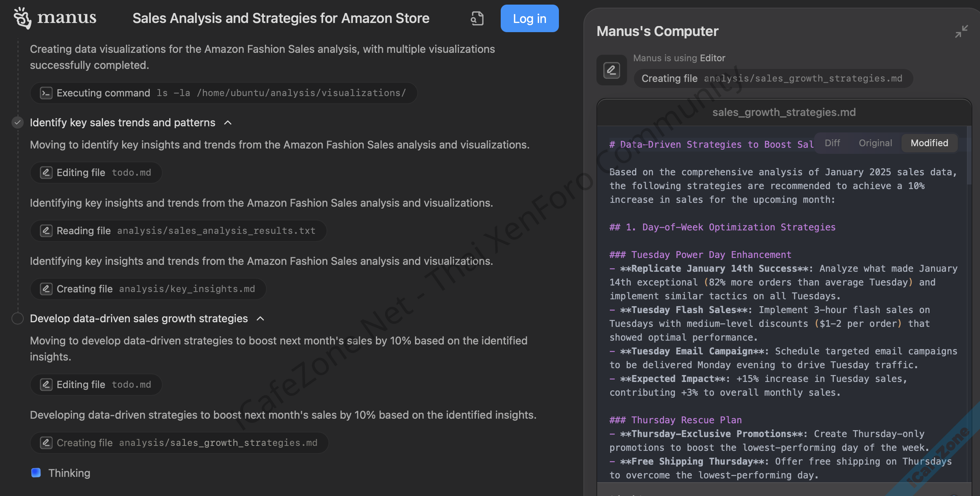This screenshot has height=496, width=980.
Task: Click the icon on the Reading file sales_analysis_results.txt chip
Action: pos(46,230)
